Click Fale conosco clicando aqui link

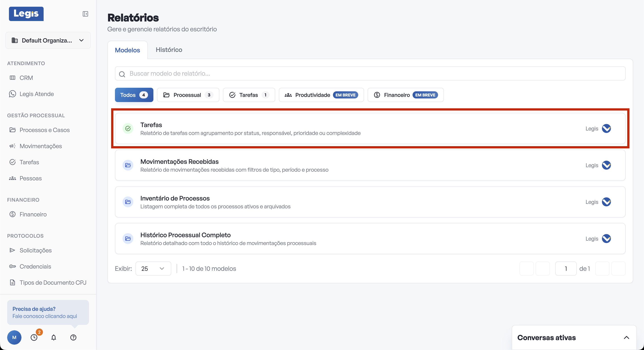pos(45,316)
